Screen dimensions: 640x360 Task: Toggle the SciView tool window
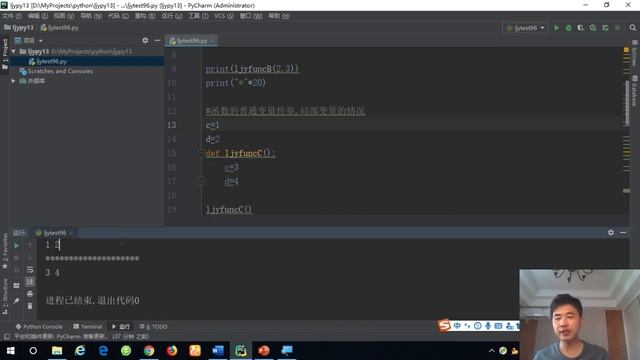(x=634, y=54)
